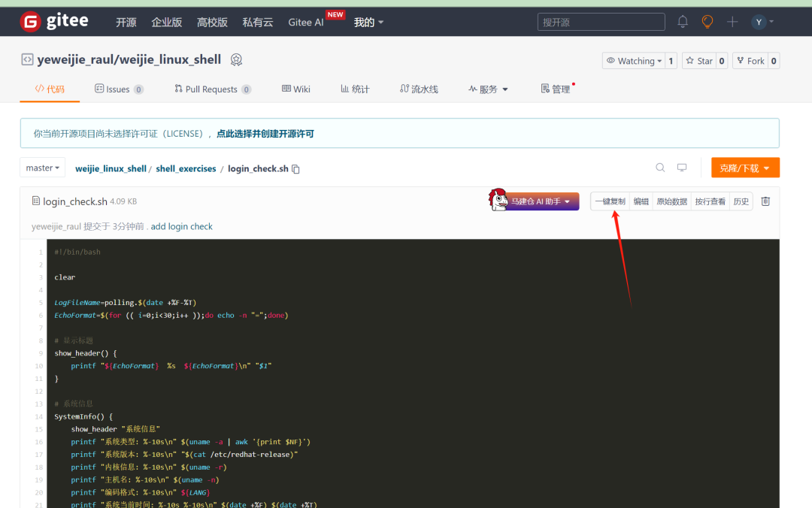Image resolution: width=812 pixels, height=508 pixels.
Task: Click the '#!/bin/bash' code line
Action: coord(77,252)
